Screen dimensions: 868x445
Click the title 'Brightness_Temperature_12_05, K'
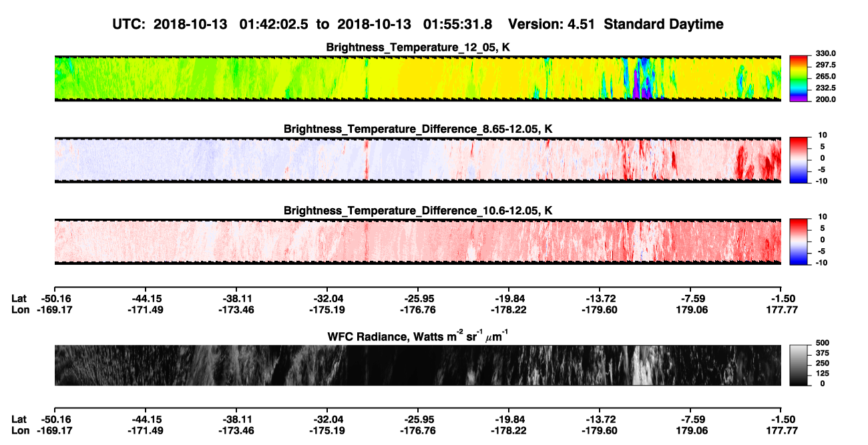[x=418, y=47]
